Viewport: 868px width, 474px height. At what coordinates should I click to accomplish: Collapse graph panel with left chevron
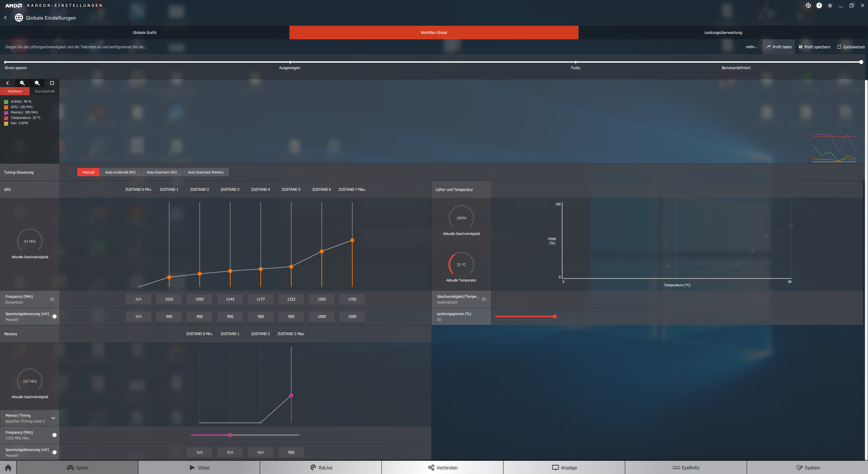pos(7,83)
